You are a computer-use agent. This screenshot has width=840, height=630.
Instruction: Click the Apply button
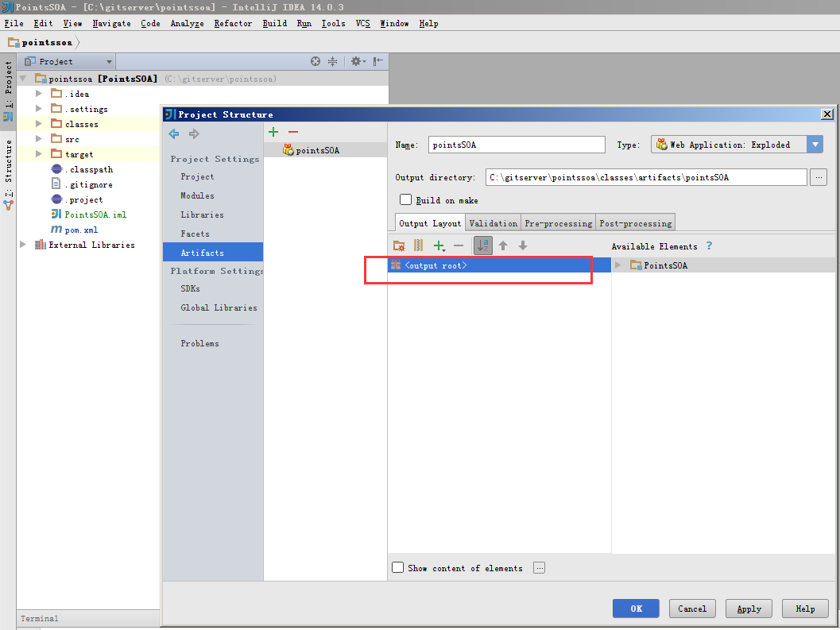pyautogui.click(x=749, y=609)
